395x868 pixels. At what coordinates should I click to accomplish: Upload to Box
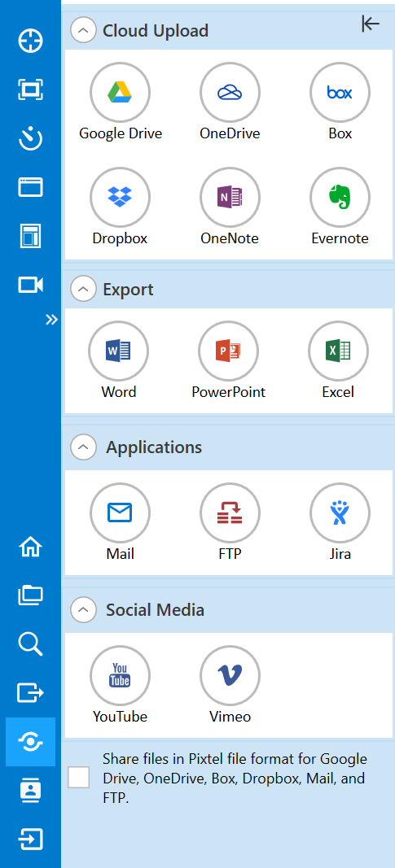click(340, 93)
